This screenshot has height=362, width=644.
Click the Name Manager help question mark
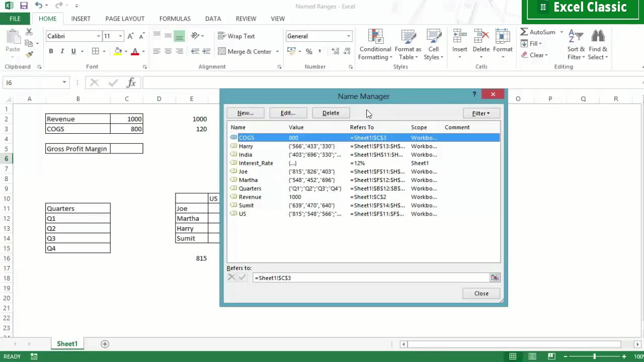point(474,94)
